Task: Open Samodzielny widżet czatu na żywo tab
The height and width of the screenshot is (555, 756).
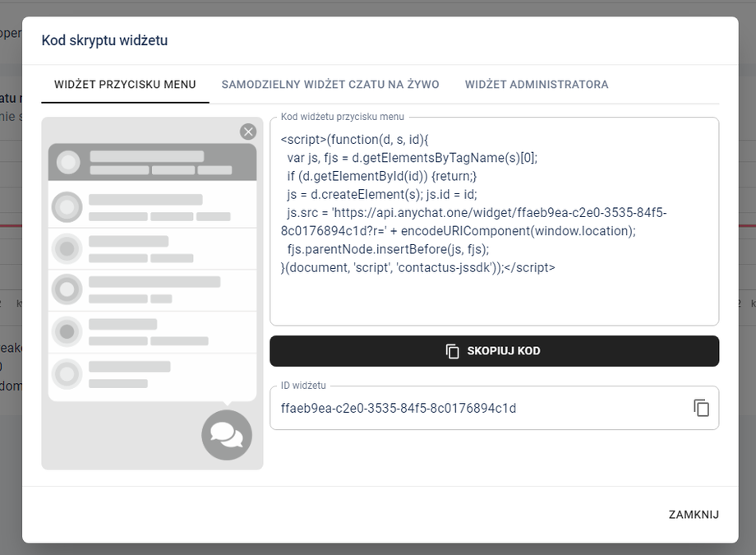Action: (x=330, y=85)
